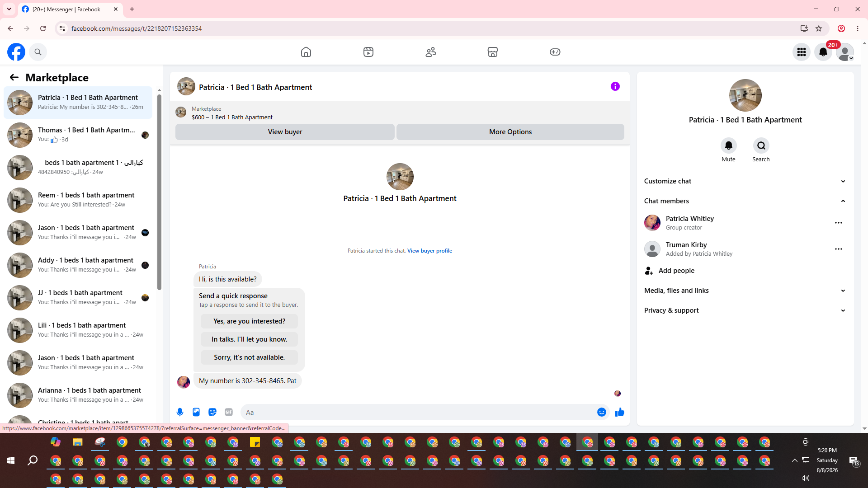Screen dimensions: 868x488
Task: Open a new browser tab
Action: click(x=132, y=9)
